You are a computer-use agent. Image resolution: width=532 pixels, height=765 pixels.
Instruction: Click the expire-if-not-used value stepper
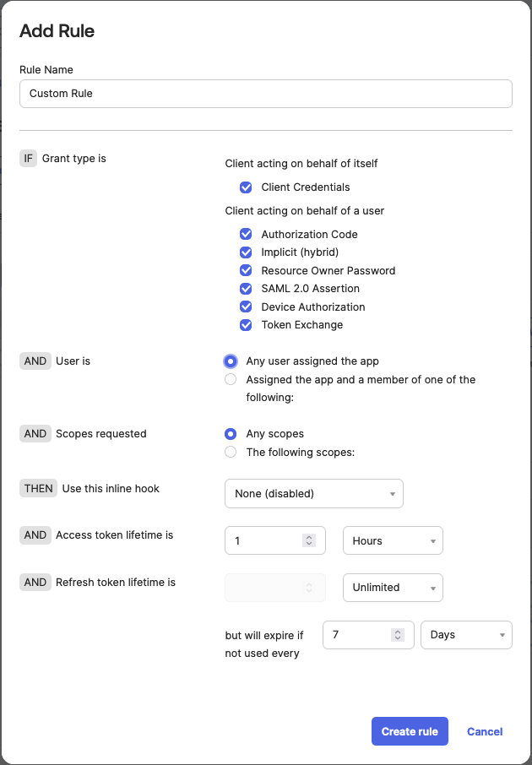click(x=398, y=635)
